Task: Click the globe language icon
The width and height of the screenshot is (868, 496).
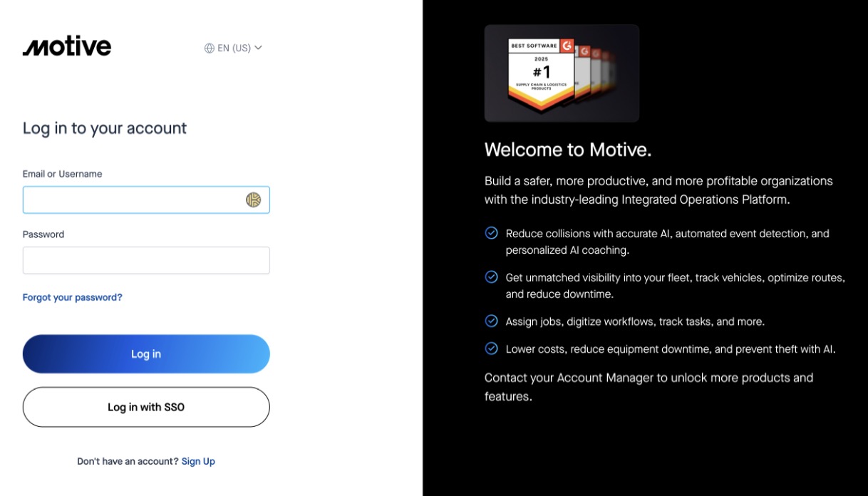Action: point(209,48)
